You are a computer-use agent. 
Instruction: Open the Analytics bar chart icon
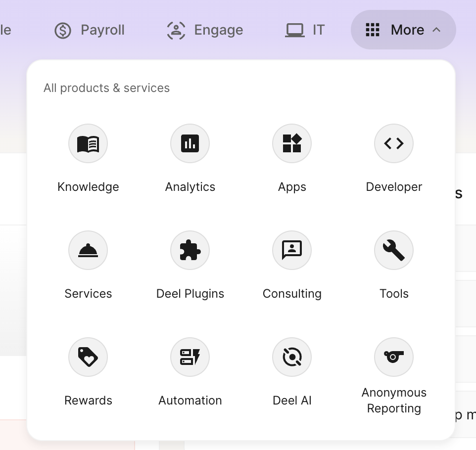tap(190, 143)
